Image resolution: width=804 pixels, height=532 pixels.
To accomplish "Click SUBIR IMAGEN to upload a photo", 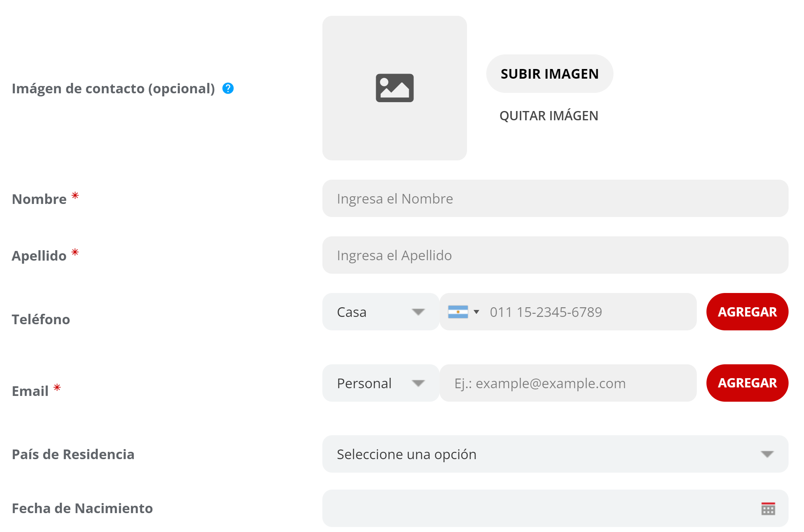I will 549,74.
